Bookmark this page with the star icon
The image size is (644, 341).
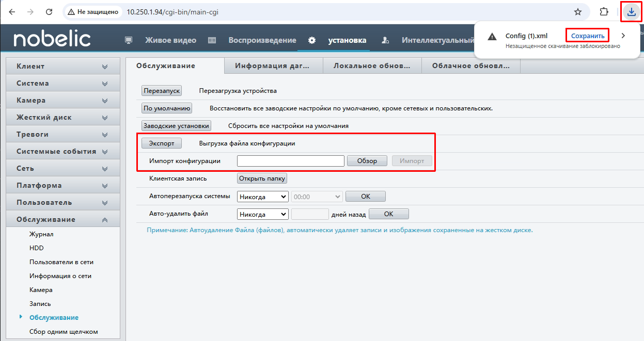point(578,11)
